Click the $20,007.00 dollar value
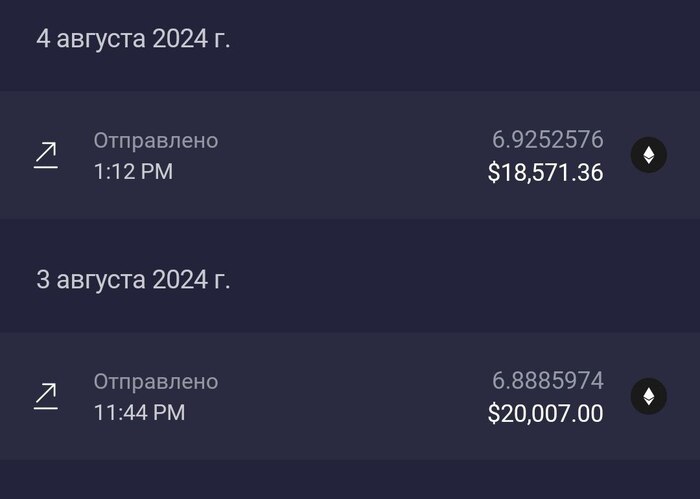700x499 pixels. pos(545,413)
